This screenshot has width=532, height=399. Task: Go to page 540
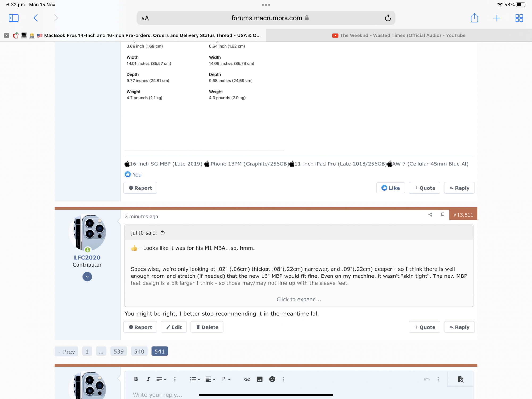139,351
